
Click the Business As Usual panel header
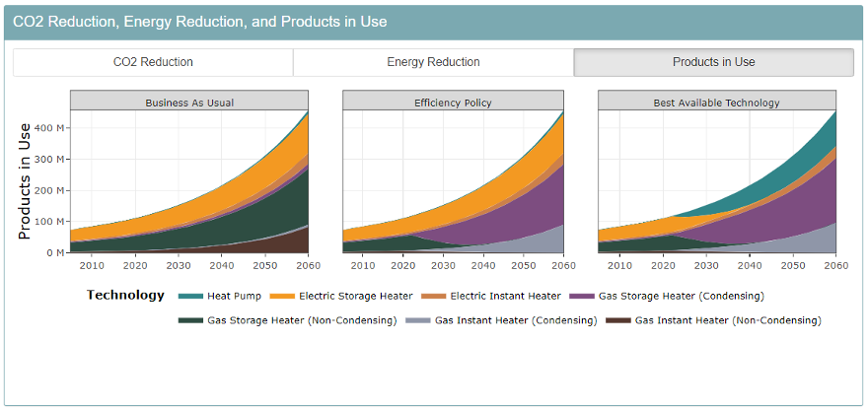point(189,103)
